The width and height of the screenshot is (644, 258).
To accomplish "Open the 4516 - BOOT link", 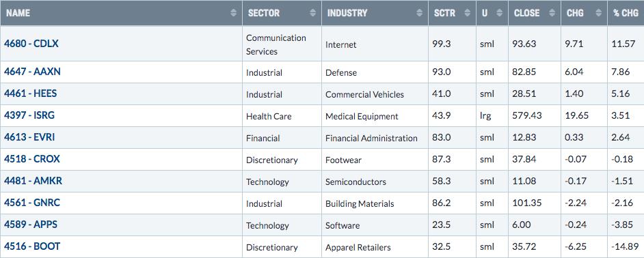I will [x=32, y=246].
